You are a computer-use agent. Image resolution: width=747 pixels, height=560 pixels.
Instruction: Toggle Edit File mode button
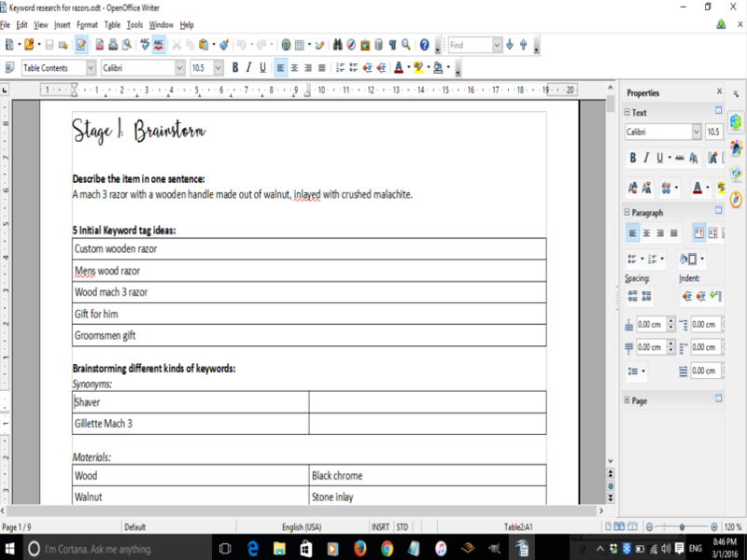click(x=81, y=45)
